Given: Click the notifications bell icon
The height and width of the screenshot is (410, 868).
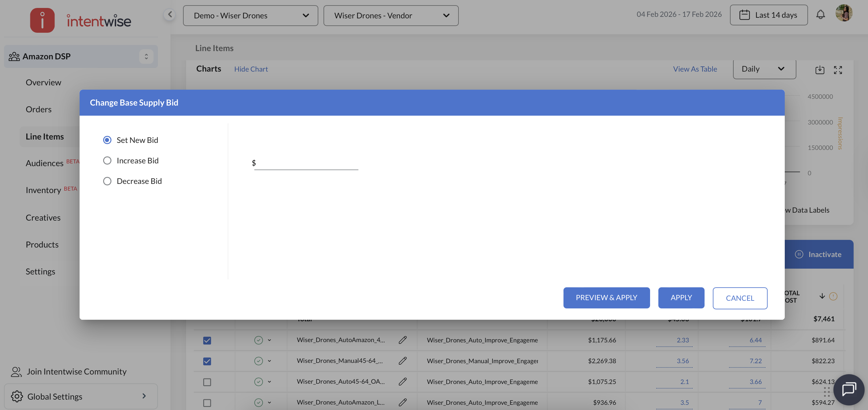Looking at the screenshot, I should tap(821, 14).
